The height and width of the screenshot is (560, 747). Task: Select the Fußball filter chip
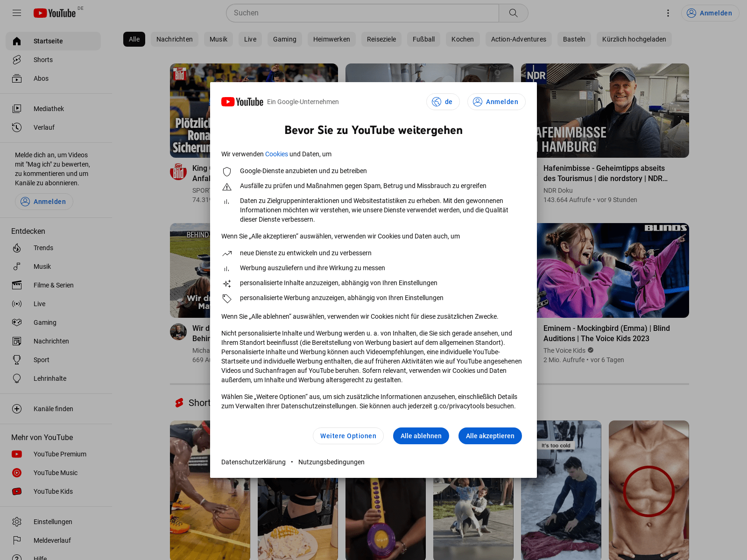423,39
